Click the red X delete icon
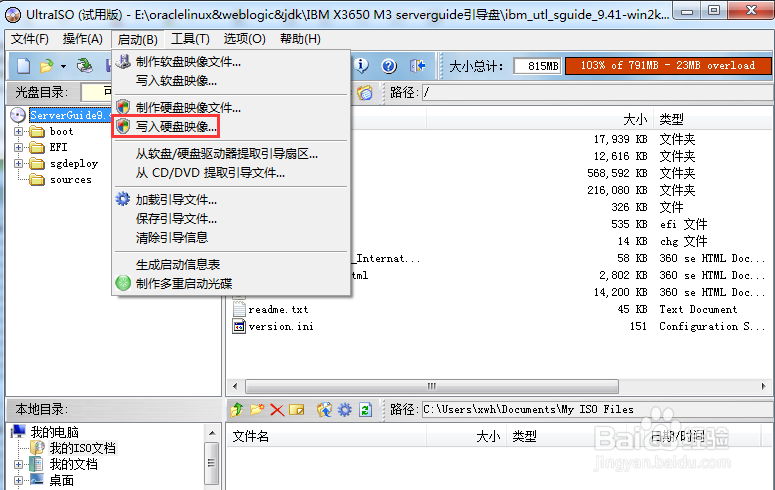Screen dimensions: 775x490 pos(277,410)
